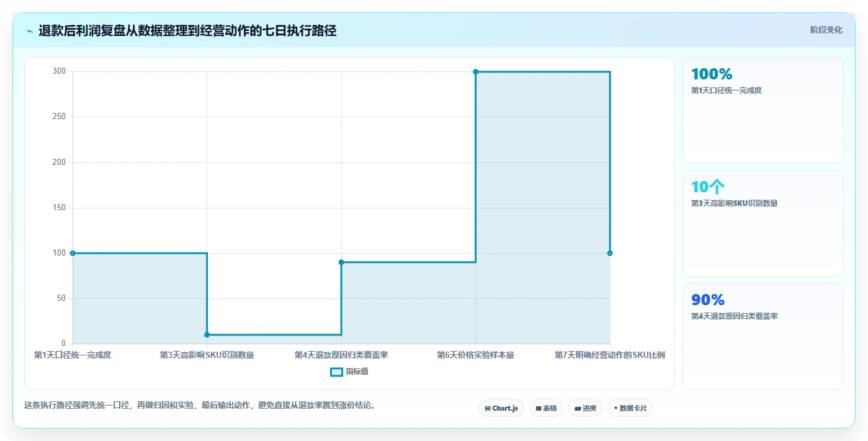Screen dimensions: 868x441
Task: Select the 进度 tag pill
Action: 585,408
